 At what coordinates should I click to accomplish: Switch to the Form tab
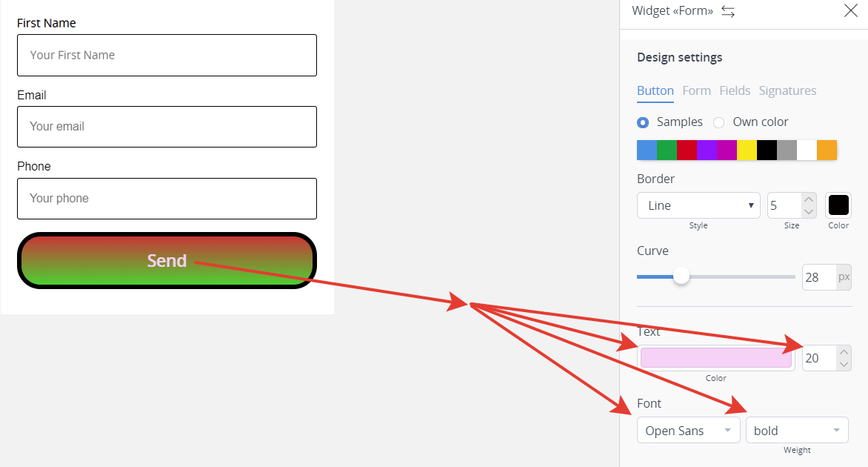pyautogui.click(x=696, y=91)
